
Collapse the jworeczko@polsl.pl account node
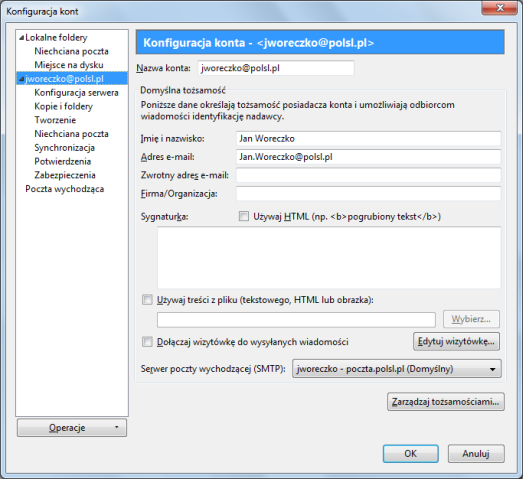21,79
